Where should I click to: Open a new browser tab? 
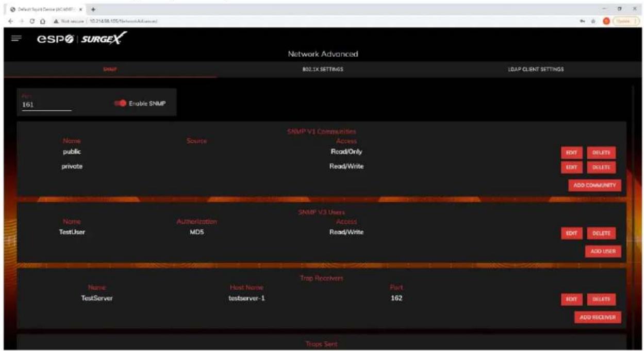coord(94,9)
